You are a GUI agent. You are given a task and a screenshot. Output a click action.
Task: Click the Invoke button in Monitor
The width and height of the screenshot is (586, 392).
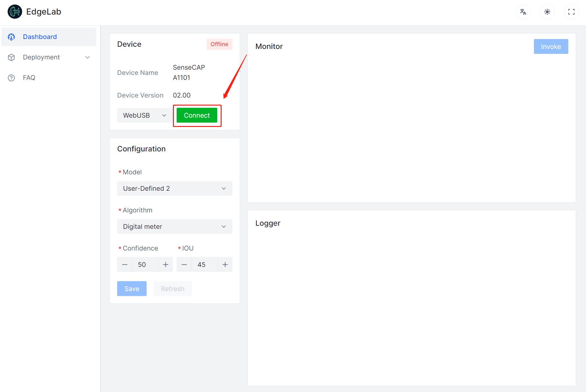pos(551,46)
